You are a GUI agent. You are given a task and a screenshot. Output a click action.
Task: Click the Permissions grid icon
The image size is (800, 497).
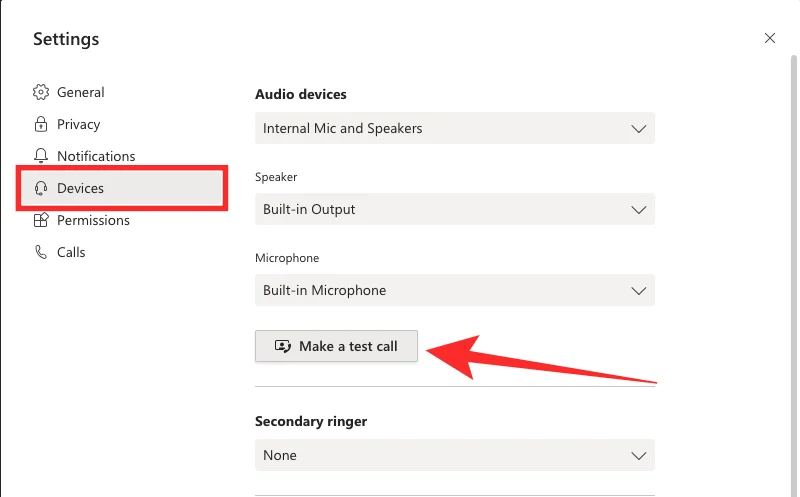pos(41,220)
